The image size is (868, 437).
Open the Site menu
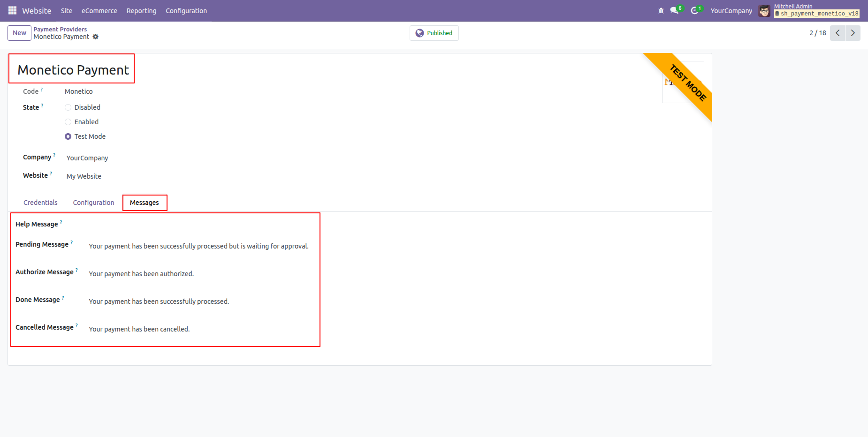point(67,11)
